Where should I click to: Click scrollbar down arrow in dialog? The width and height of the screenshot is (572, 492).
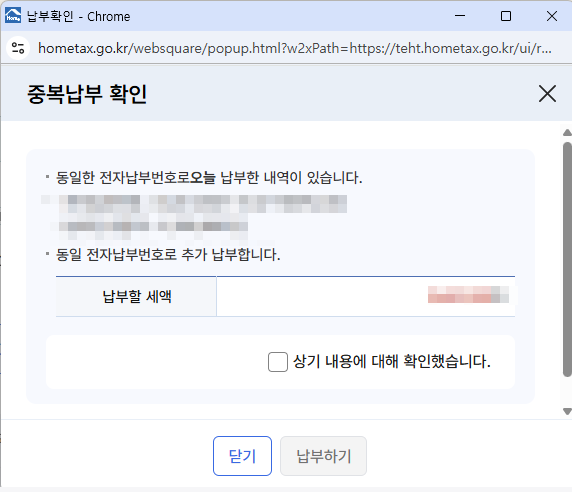pyautogui.click(x=567, y=411)
